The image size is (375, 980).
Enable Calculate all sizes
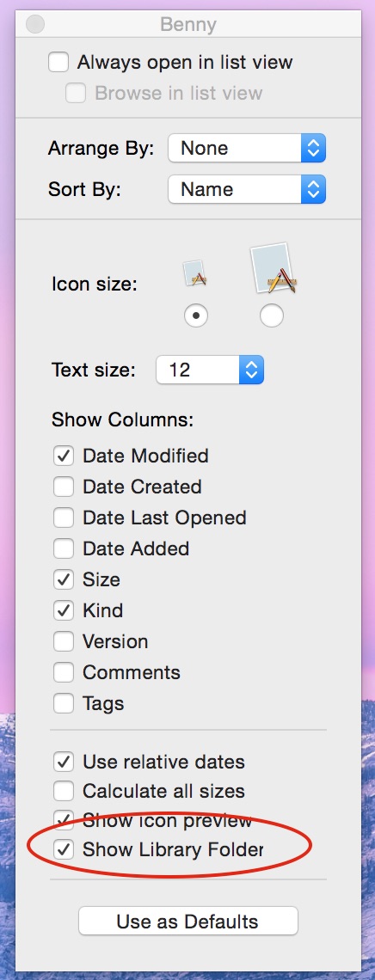click(x=63, y=791)
